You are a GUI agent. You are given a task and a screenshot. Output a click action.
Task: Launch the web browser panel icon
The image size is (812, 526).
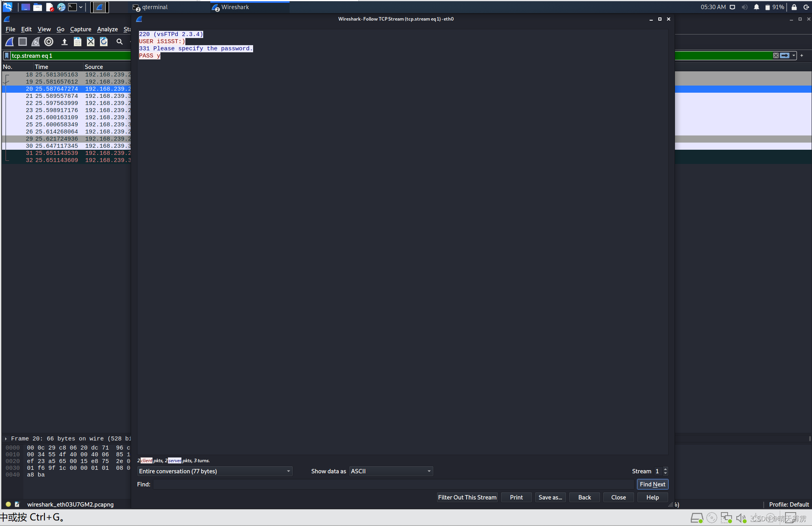click(61, 7)
